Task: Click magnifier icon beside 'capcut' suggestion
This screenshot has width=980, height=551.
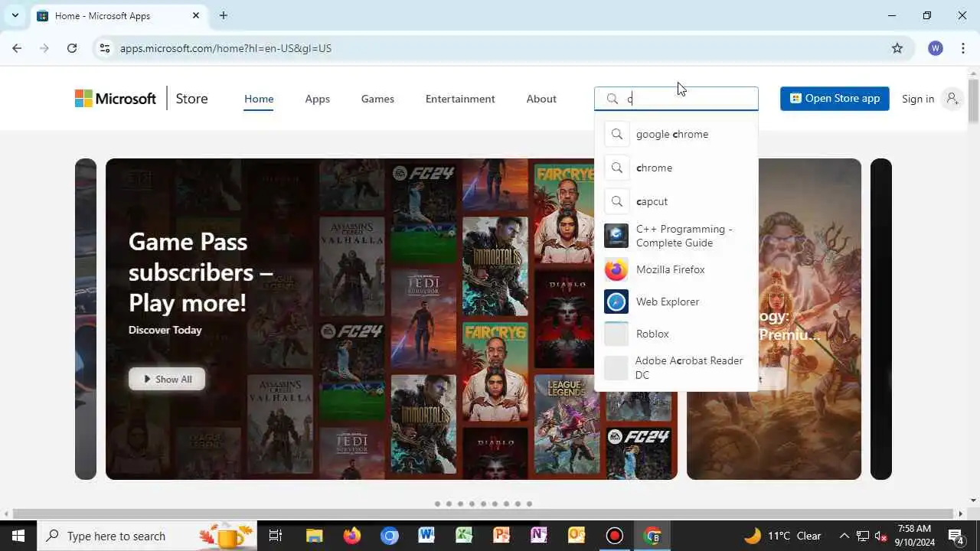Action: click(616, 201)
